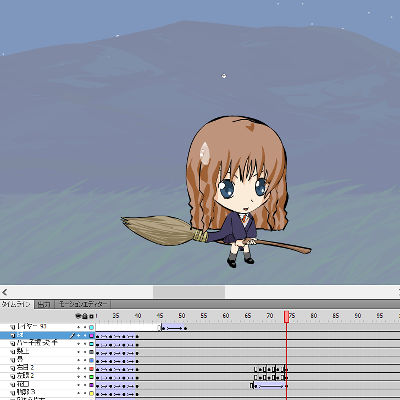Open the モーションエディター tab
Screen dimensions: 400x400
tap(83, 304)
